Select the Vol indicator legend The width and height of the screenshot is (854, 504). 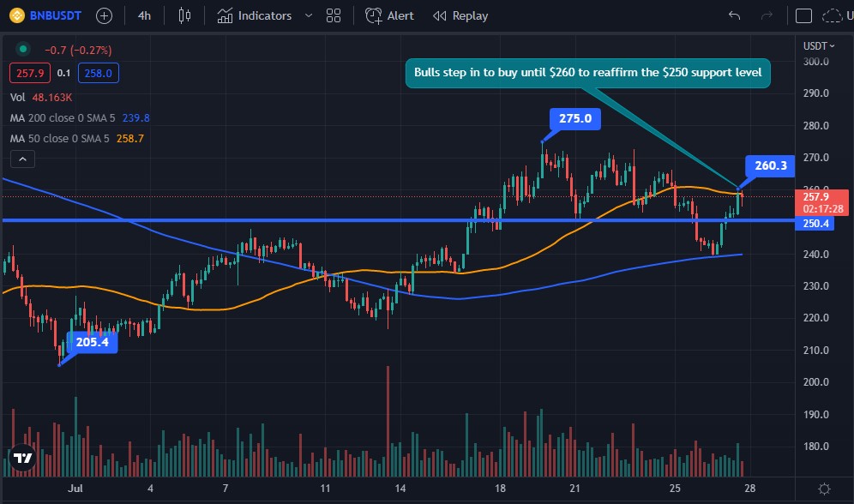17,98
